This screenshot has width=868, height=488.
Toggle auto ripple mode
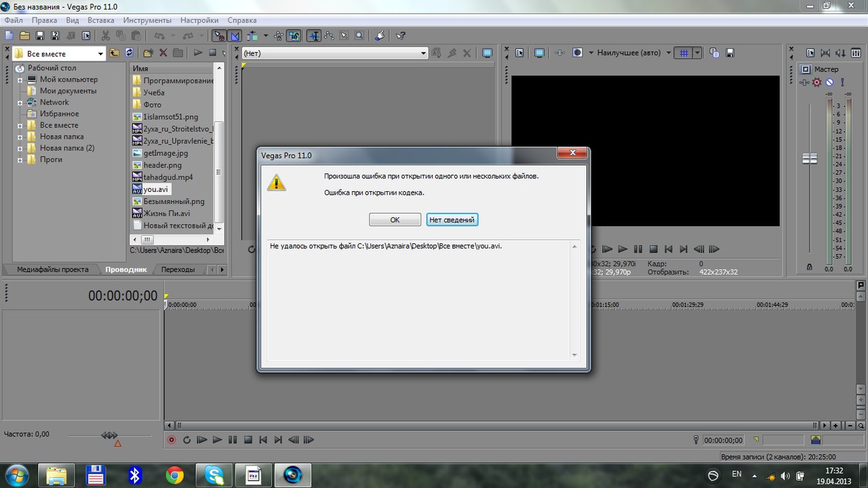click(253, 36)
